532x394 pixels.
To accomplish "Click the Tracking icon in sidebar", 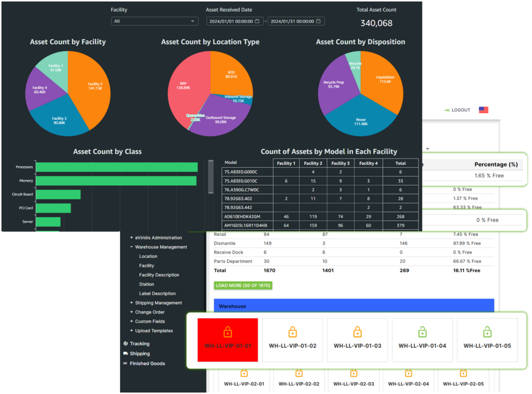I will (x=126, y=344).
